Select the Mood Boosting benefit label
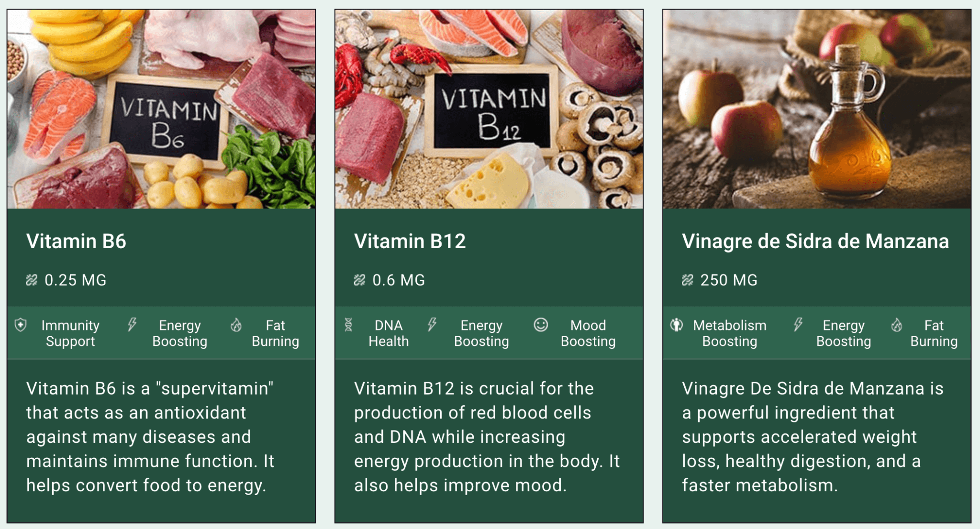The width and height of the screenshot is (980, 529). [588, 333]
